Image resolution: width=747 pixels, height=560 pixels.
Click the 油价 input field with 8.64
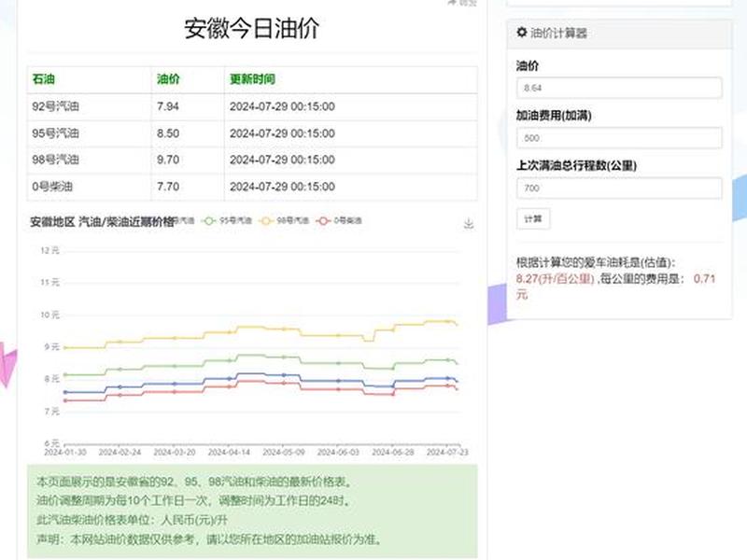point(619,88)
